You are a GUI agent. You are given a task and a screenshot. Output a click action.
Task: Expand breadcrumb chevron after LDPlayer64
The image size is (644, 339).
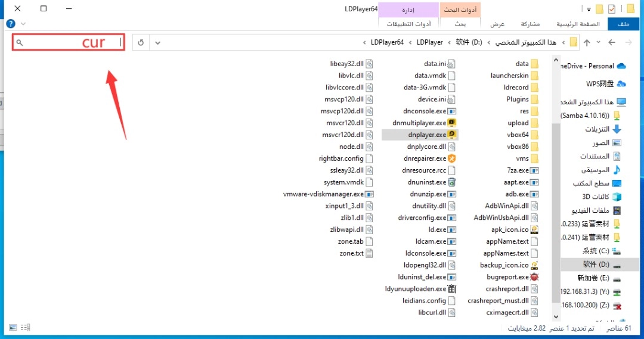click(x=364, y=43)
